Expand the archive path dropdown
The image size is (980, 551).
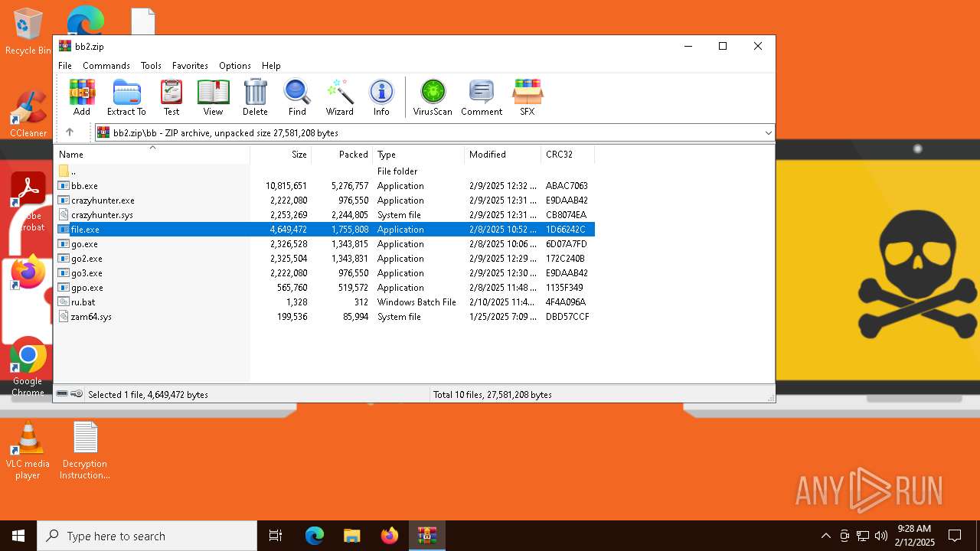[x=768, y=133]
